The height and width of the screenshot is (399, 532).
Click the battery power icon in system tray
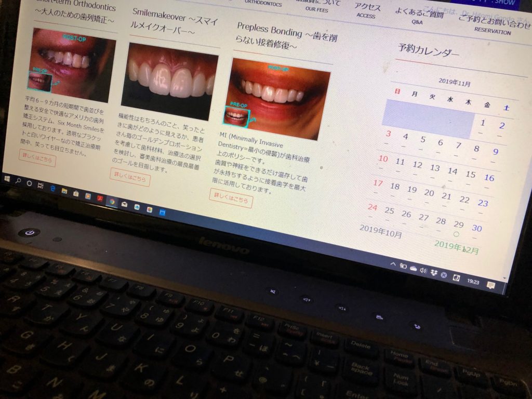pyautogui.click(x=403, y=266)
